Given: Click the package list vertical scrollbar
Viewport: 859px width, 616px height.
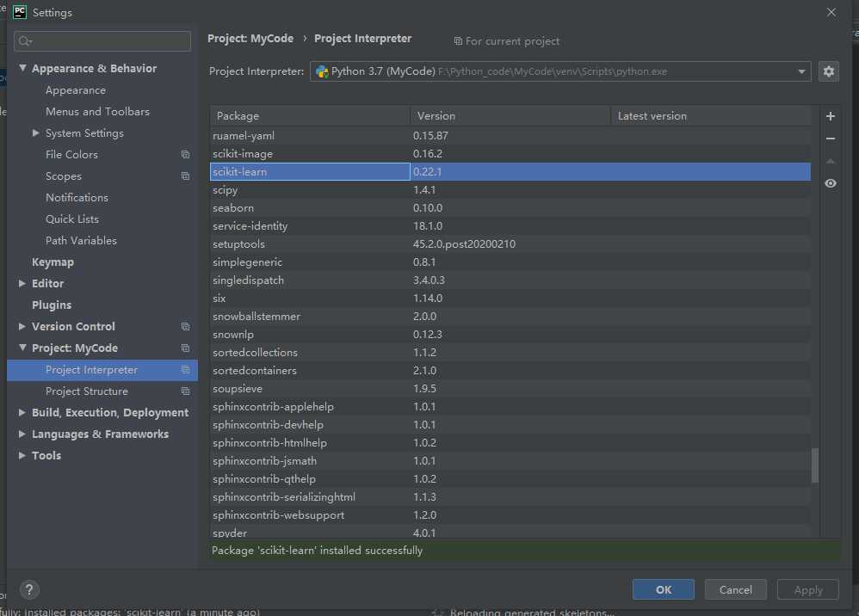Looking at the screenshot, I should tap(815, 465).
